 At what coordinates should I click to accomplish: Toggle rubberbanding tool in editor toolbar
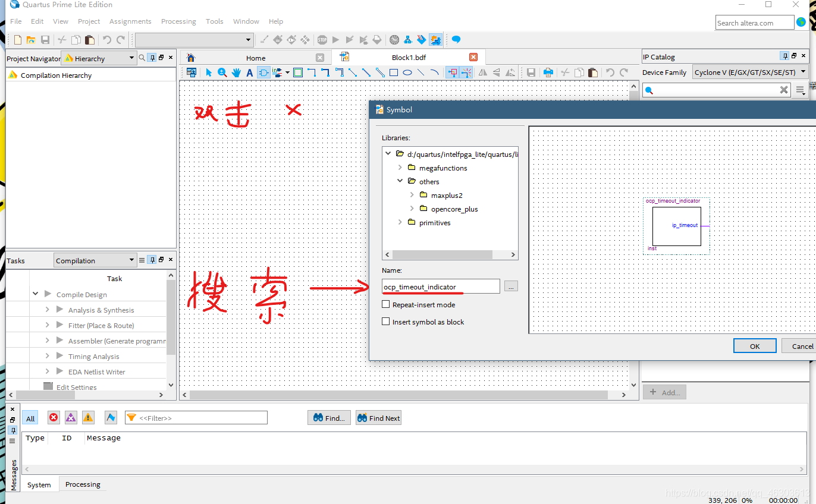click(x=453, y=73)
